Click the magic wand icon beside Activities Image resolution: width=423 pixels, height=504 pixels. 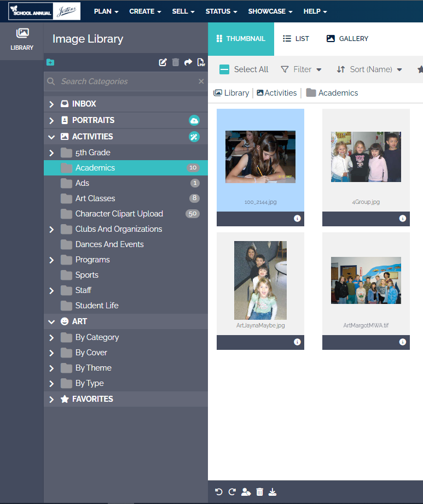pos(194,137)
